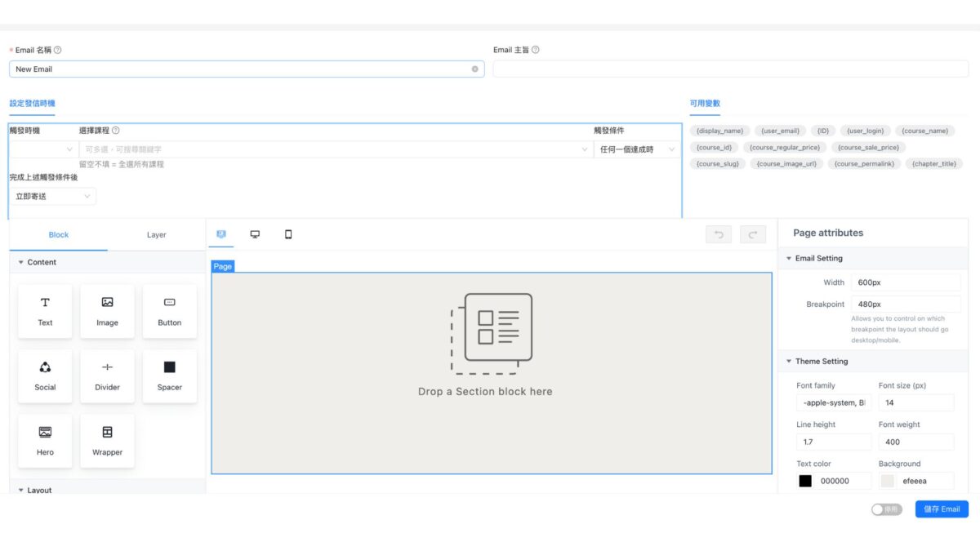
Task: Open the black Text color swatch
Action: tap(805, 481)
